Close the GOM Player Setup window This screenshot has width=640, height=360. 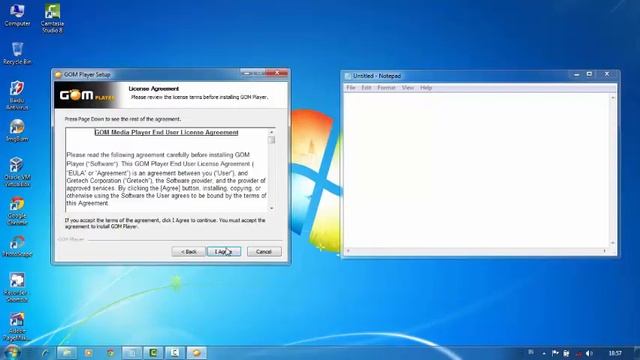coord(277,73)
